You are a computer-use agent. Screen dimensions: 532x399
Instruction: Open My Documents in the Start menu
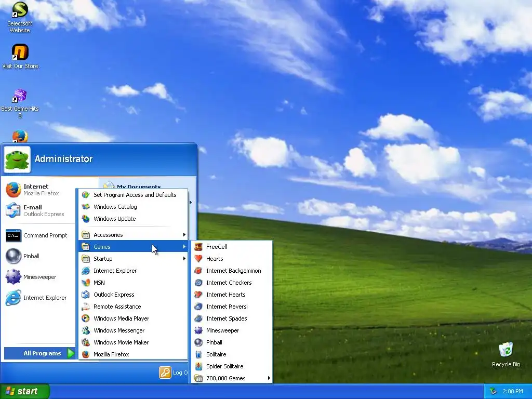click(x=138, y=187)
